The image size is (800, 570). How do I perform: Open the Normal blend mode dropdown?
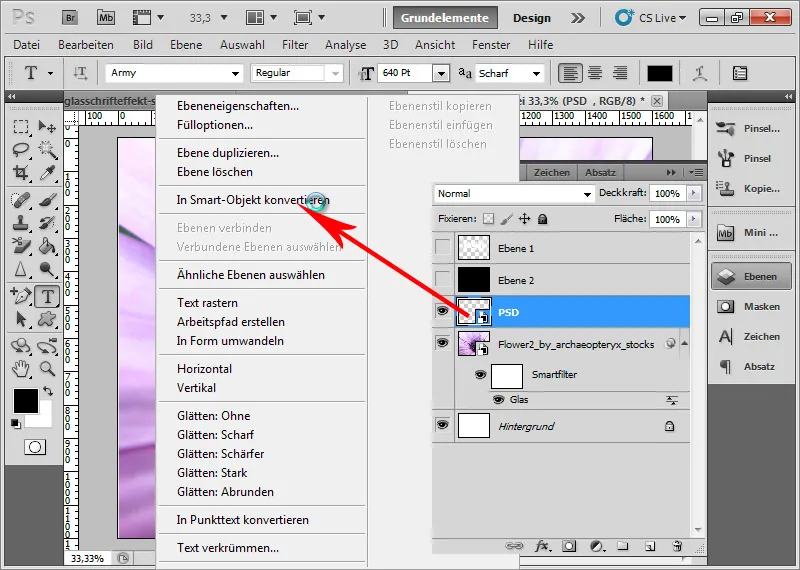(587, 194)
